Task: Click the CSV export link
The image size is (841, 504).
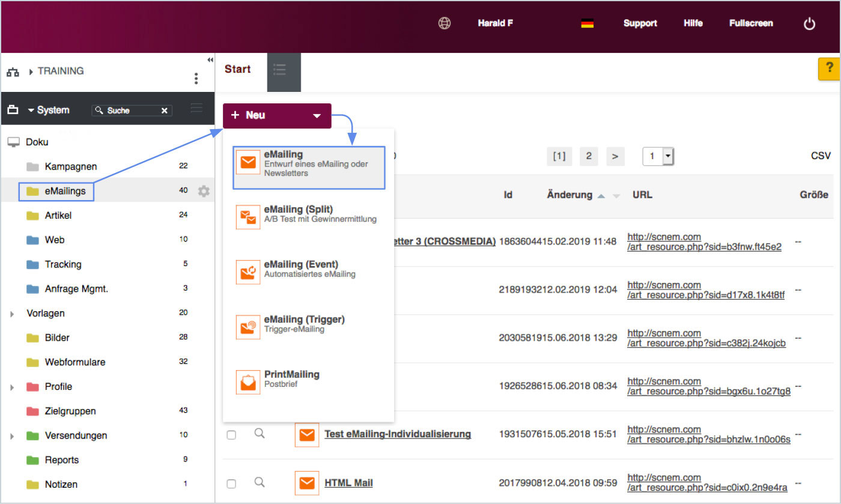Action: point(821,156)
